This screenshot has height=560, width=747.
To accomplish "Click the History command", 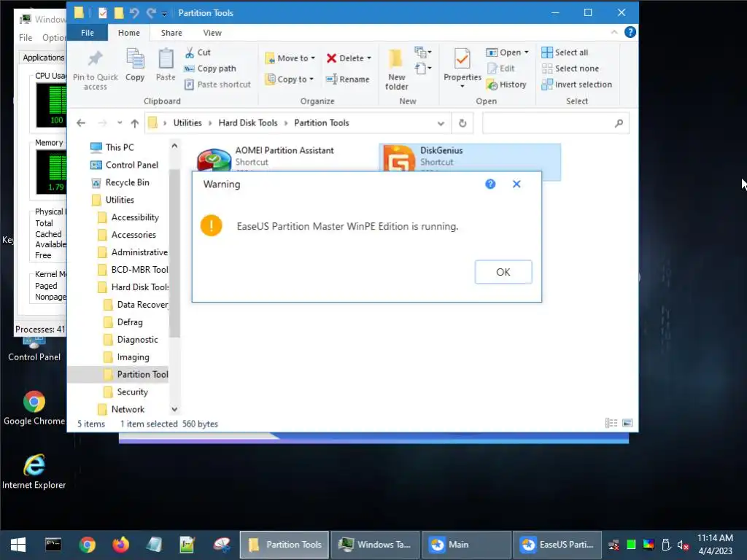I will [506, 85].
